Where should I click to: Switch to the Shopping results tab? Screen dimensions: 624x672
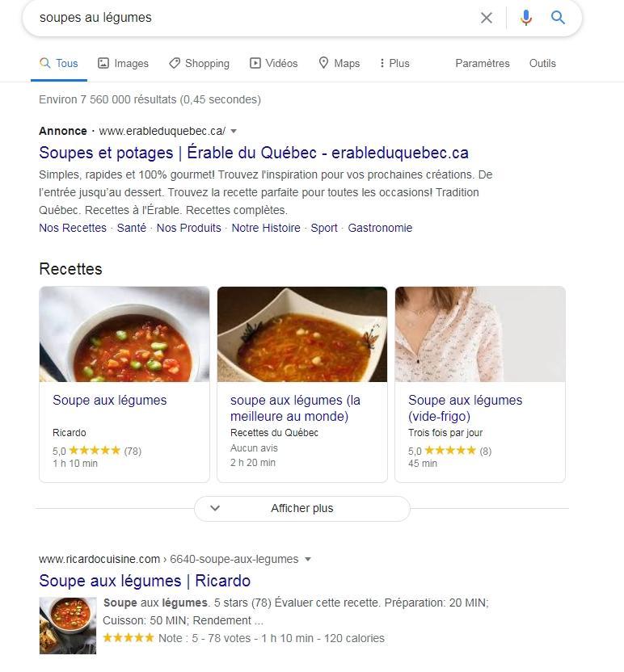click(199, 64)
